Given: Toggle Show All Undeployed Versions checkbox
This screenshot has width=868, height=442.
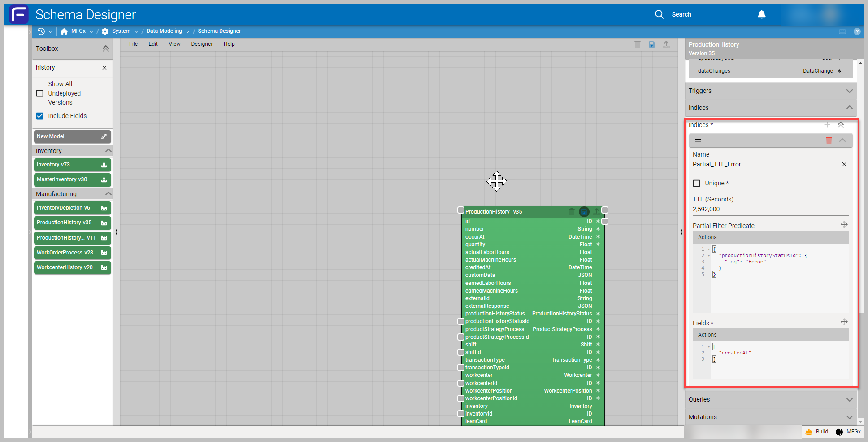Looking at the screenshot, I should pyautogui.click(x=40, y=93).
